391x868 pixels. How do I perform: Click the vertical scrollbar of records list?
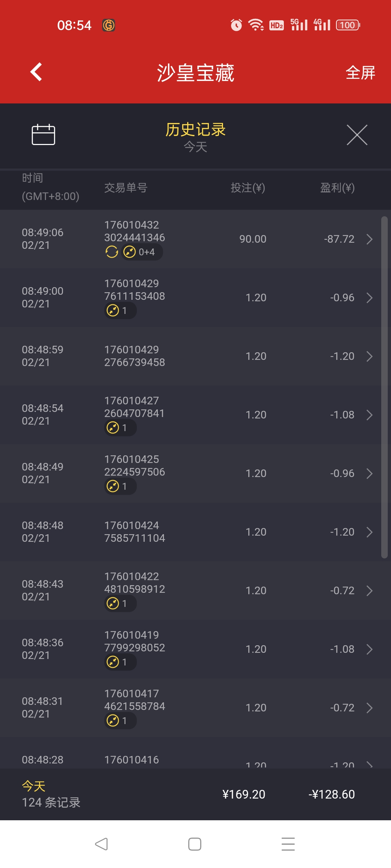click(x=384, y=387)
